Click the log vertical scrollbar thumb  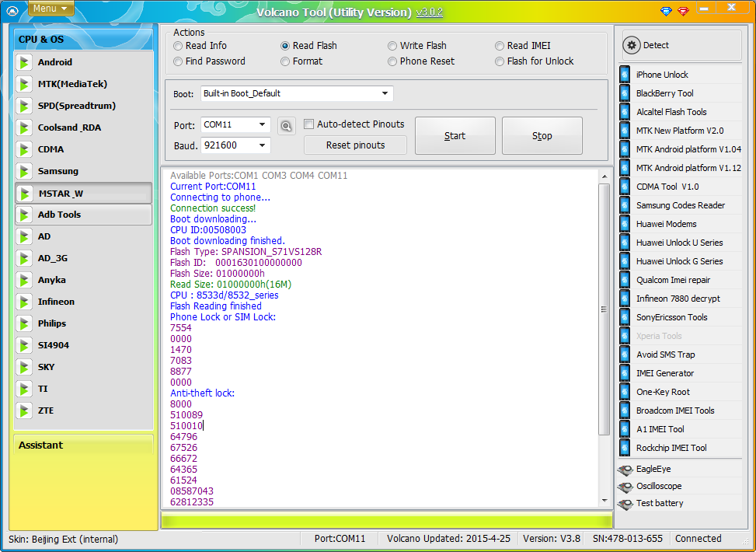point(604,309)
